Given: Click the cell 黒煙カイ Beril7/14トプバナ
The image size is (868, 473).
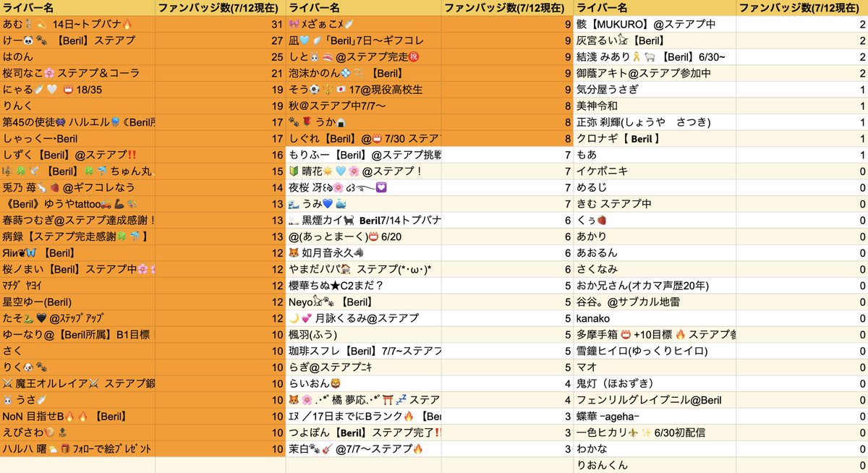Looking at the screenshot, I should [x=365, y=221].
